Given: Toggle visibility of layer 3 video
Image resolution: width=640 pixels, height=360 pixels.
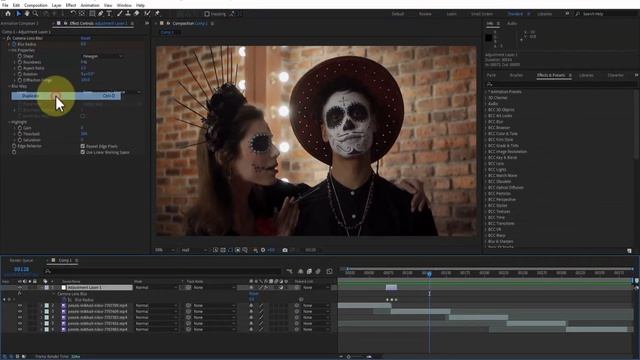Looking at the screenshot, I should [20, 311].
